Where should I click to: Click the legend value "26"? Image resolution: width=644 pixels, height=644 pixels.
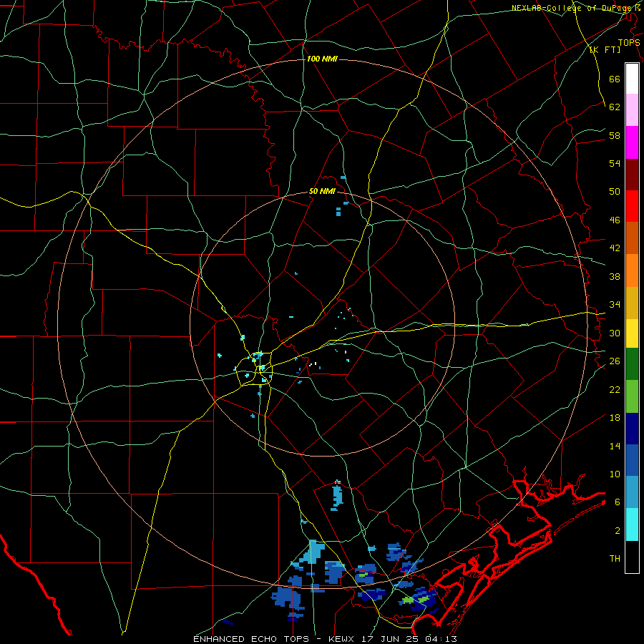615,361
